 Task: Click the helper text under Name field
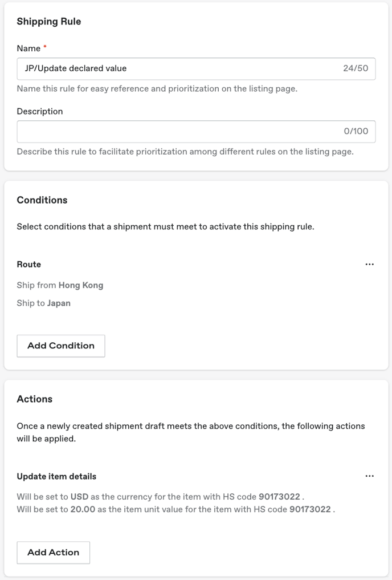pos(157,89)
